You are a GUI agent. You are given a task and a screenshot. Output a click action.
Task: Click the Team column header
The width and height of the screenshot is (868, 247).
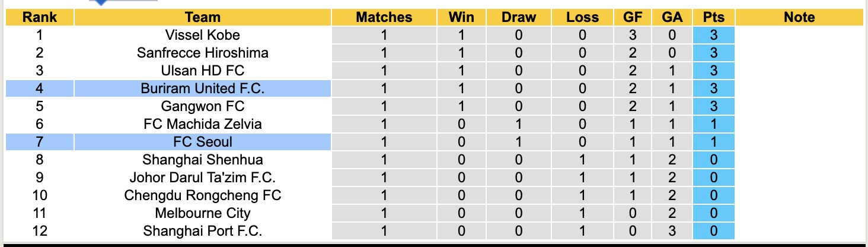tap(202, 17)
